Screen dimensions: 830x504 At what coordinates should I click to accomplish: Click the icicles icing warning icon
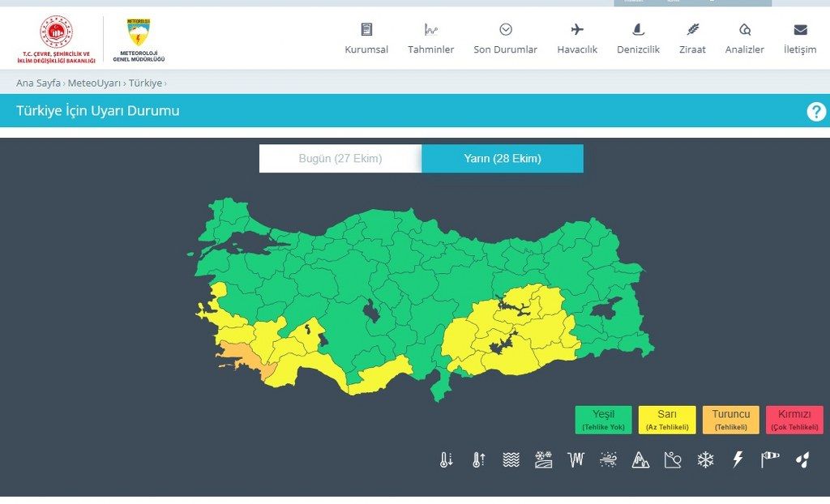pos(576,459)
